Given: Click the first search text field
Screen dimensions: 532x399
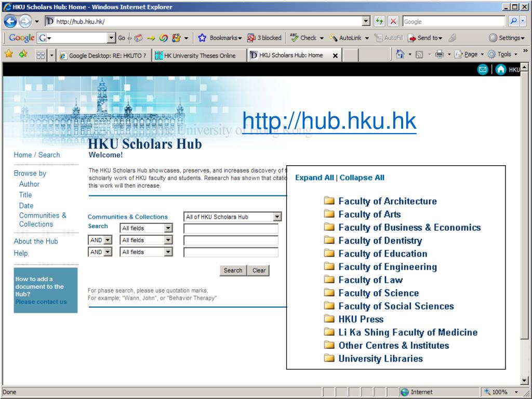Looking at the screenshot, I should point(231,229).
